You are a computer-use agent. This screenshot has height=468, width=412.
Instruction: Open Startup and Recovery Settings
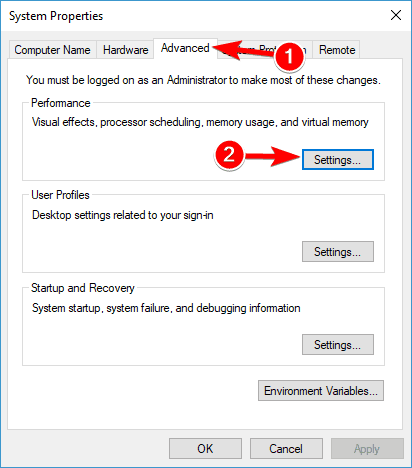[x=338, y=345]
